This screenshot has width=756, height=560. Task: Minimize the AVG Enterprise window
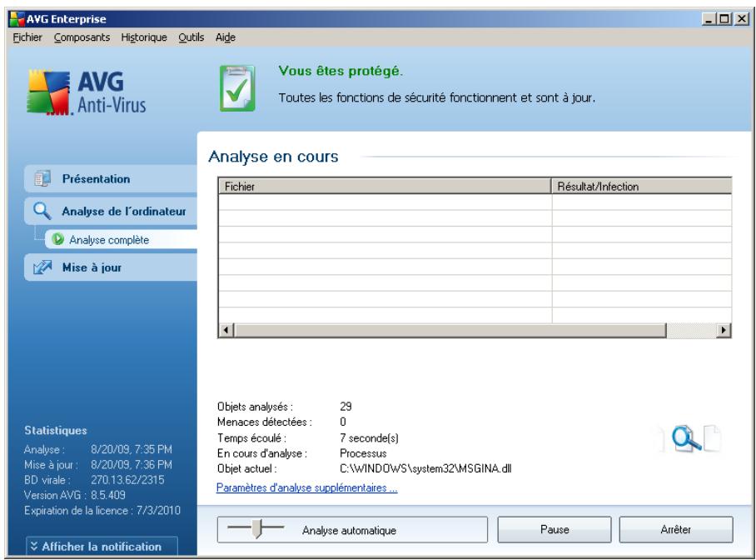click(709, 19)
